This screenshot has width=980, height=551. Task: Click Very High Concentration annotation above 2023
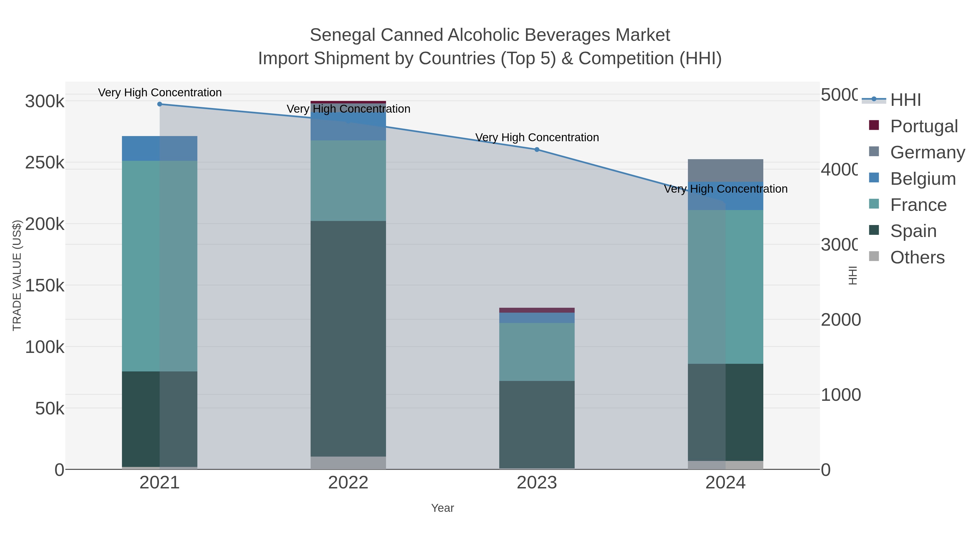[537, 137]
